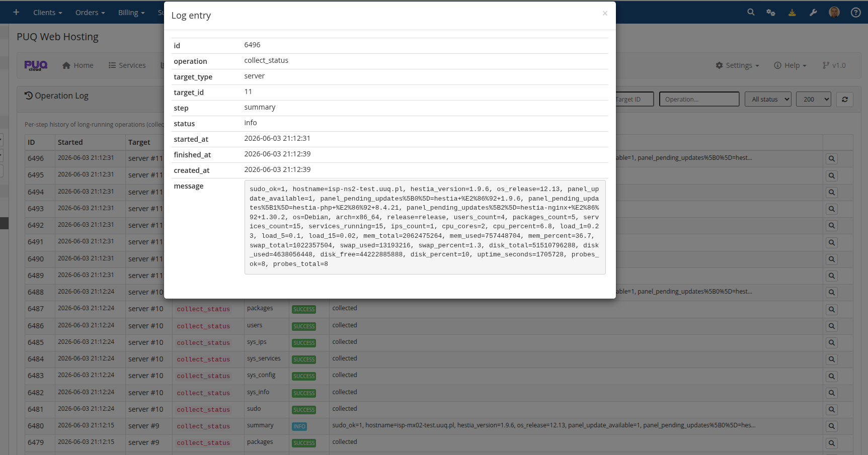View details of log entry 6485
Image resolution: width=868 pixels, height=455 pixels.
click(x=832, y=342)
